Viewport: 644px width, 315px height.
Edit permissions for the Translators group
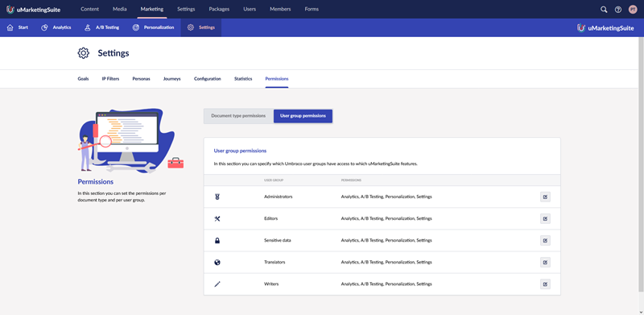pyautogui.click(x=545, y=262)
